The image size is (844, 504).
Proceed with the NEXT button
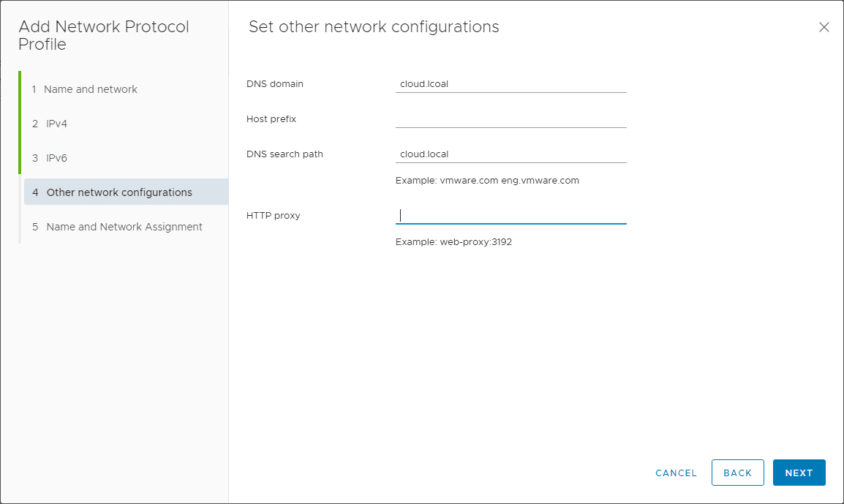799,473
